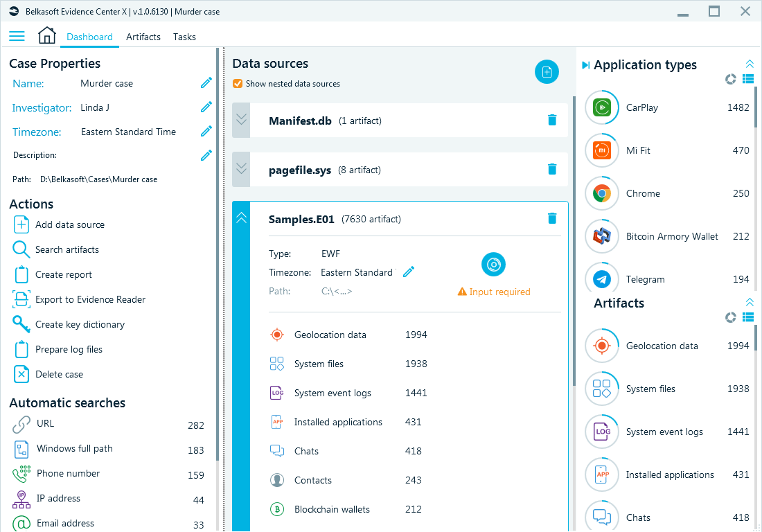Open Windows full path search results

(x=108, y=449)
